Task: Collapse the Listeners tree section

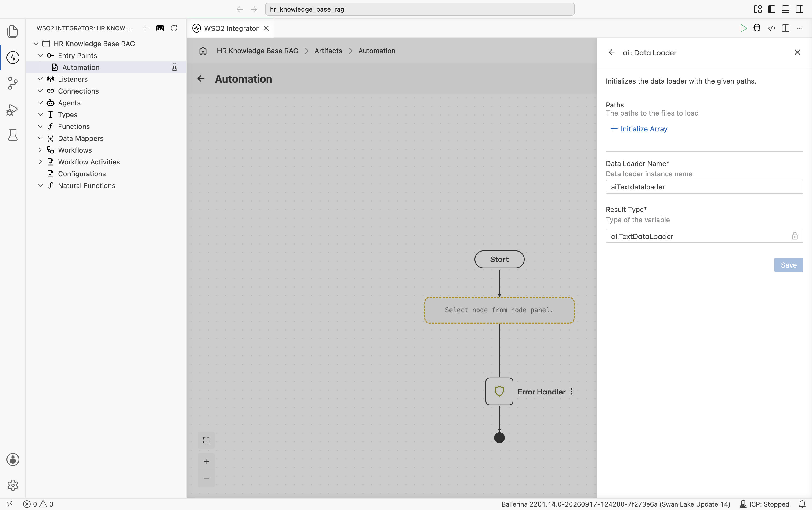Action: pyautogui.click(x=40, y=79)
